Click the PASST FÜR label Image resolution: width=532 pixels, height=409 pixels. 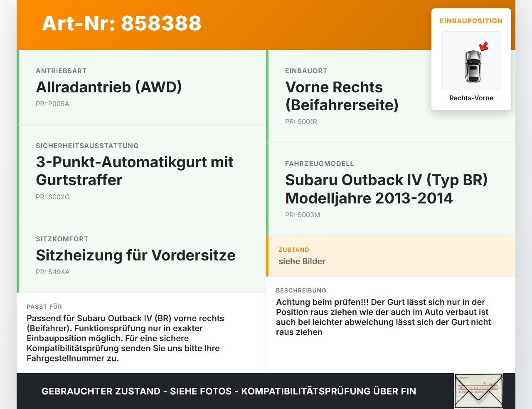[x=44, y=307]
